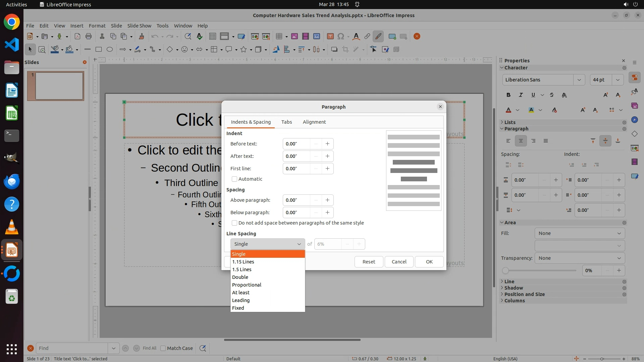The image size is (644, 362).
Task: Toggle Match Case in Find bar
Action: coord(163,348)
